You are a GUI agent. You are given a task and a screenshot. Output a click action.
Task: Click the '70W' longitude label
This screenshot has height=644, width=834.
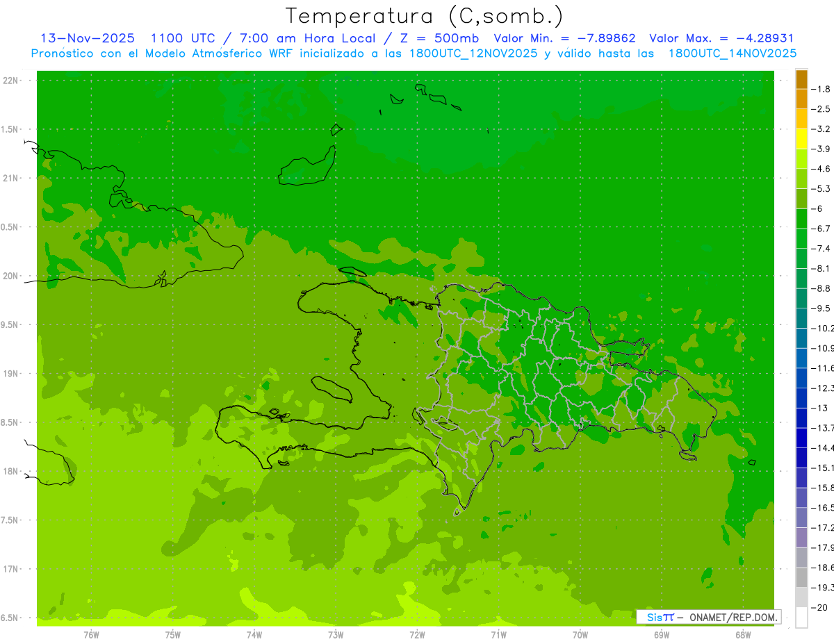click(x=580, y=634)
